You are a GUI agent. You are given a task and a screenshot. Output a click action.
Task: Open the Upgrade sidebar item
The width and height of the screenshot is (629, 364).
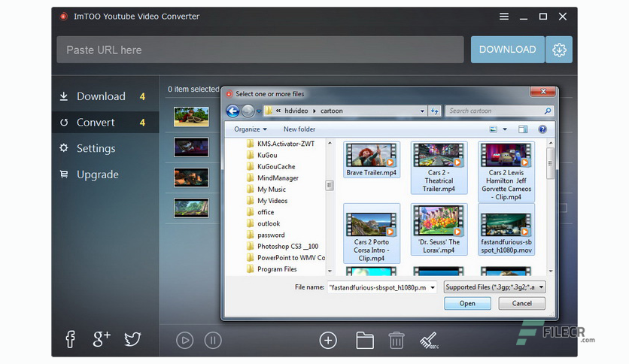pyautogui.click(x=105, y=174)
